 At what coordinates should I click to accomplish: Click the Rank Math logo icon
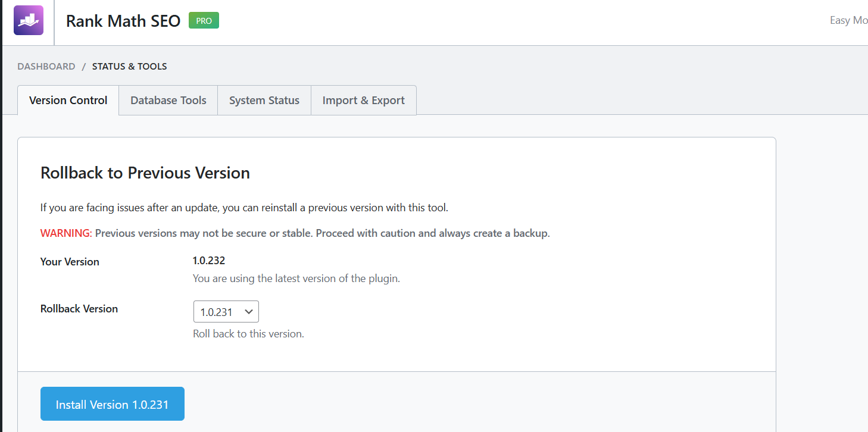tap(29, 20)
